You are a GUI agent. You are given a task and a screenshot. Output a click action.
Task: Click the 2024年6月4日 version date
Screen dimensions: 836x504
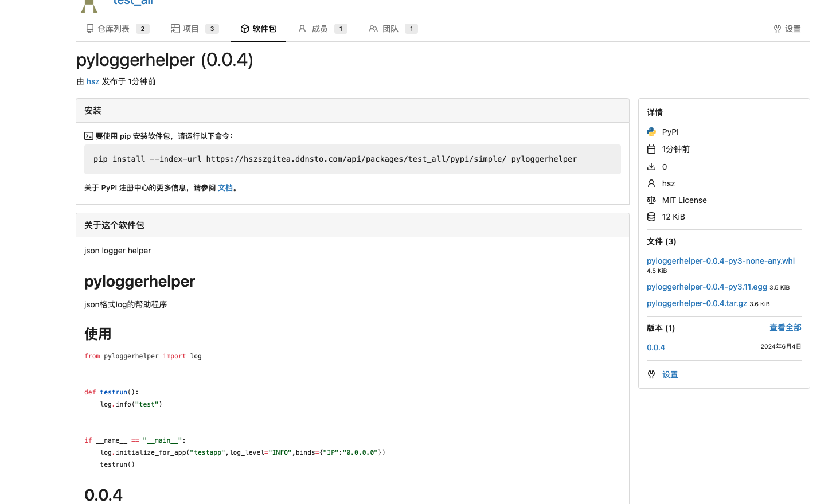[x=781, y=347]
